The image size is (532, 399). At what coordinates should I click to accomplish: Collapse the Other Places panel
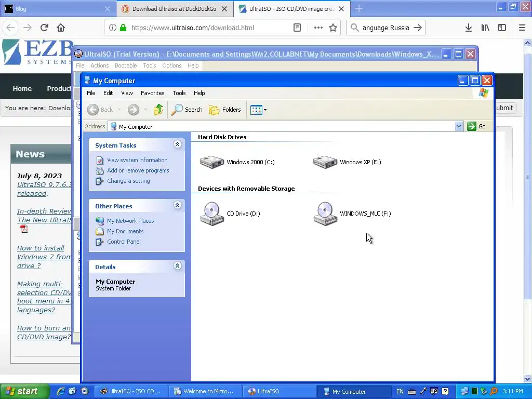pos(177,205)
